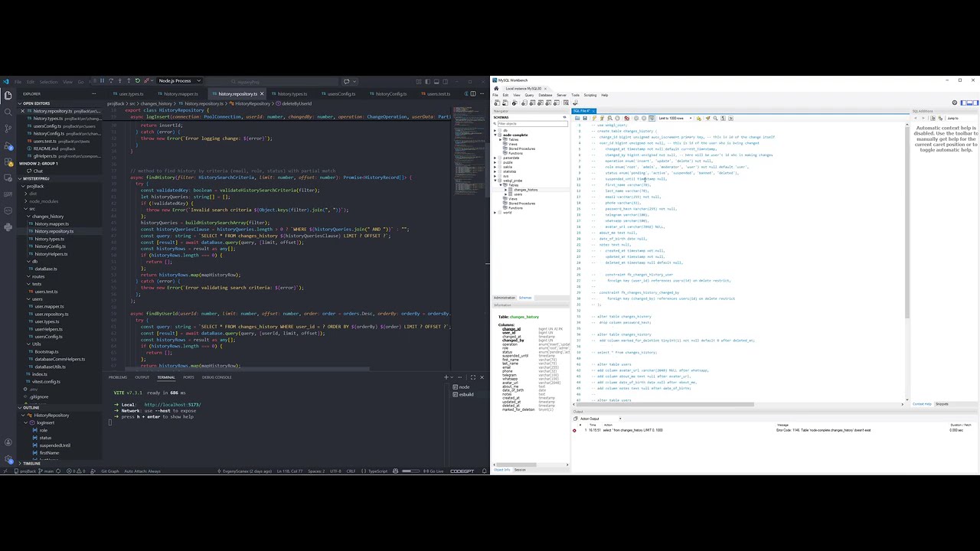The height and width of the screenshot is (551, 980).
Task: Open http://localhost:5173/ link in terminal
Action: [x=172, y=405]
